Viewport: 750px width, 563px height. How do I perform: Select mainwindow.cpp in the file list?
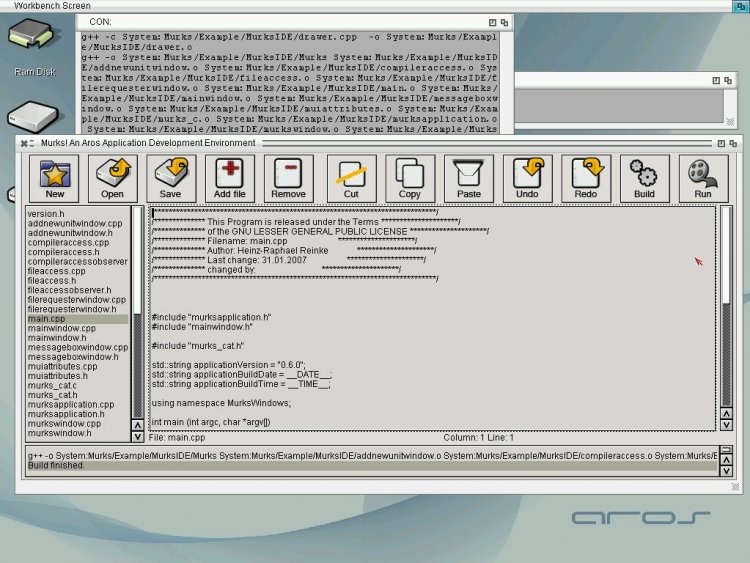(x=77, y=329)
